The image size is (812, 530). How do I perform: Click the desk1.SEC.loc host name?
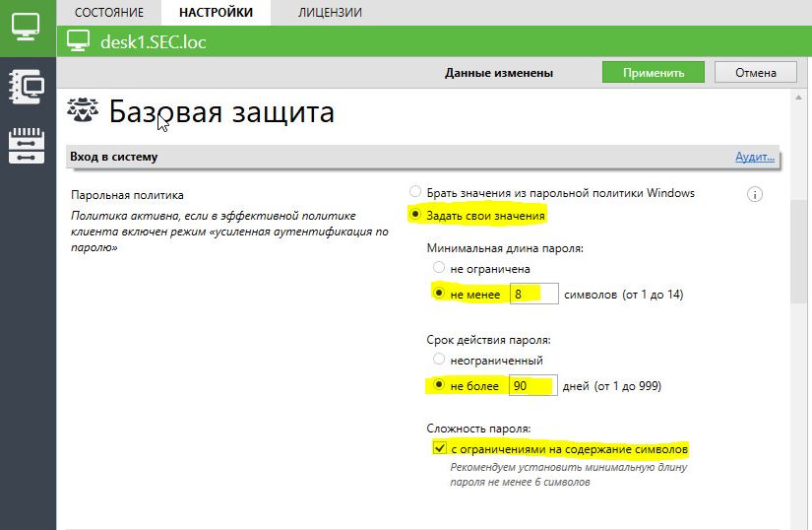tap(154, 42)
